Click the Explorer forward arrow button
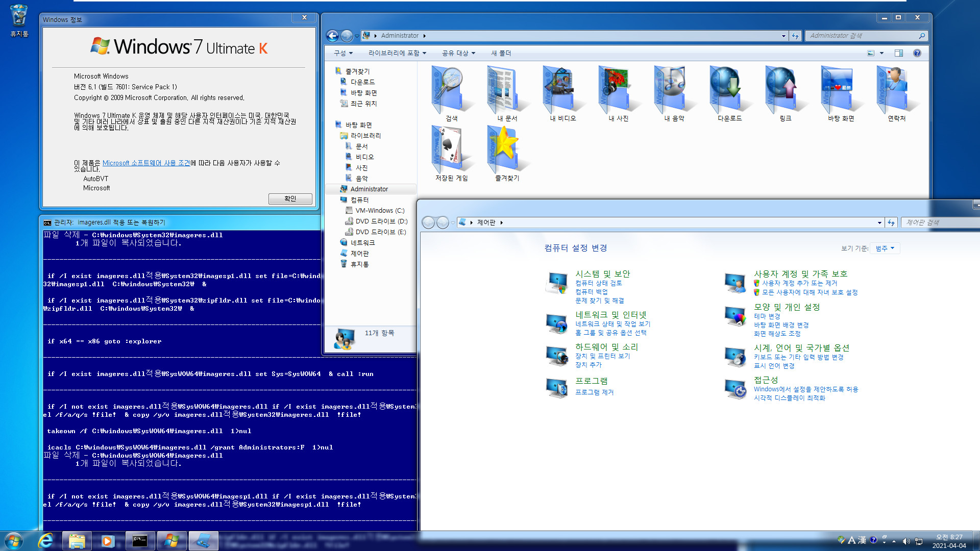The image size is (980, 551). (x=347, y=36)
